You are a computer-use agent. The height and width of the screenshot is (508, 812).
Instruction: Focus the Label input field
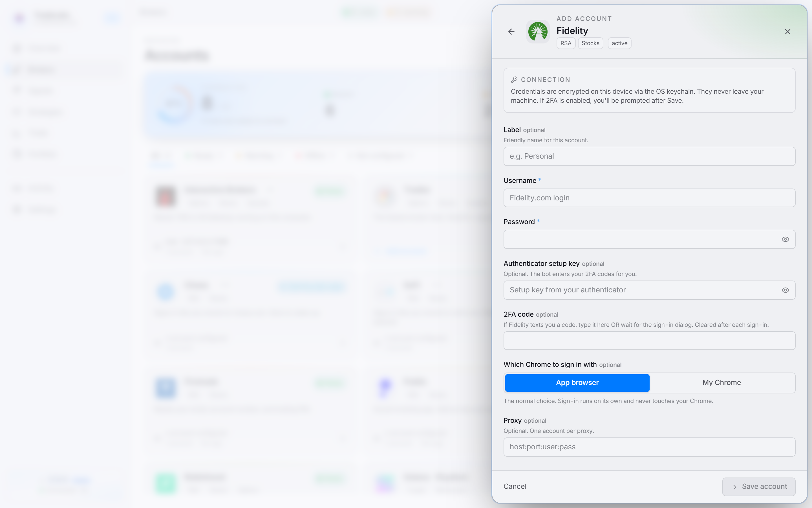click(x=649, y=156)
